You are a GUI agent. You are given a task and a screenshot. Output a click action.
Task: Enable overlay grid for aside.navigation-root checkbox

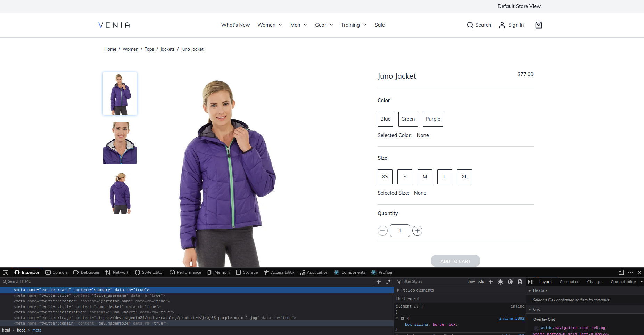coord(536,328)
